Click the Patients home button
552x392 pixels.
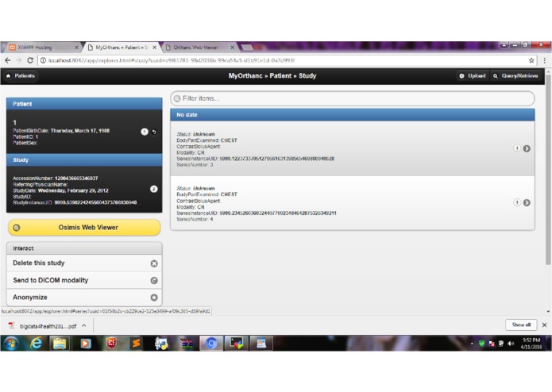(21, 76)
